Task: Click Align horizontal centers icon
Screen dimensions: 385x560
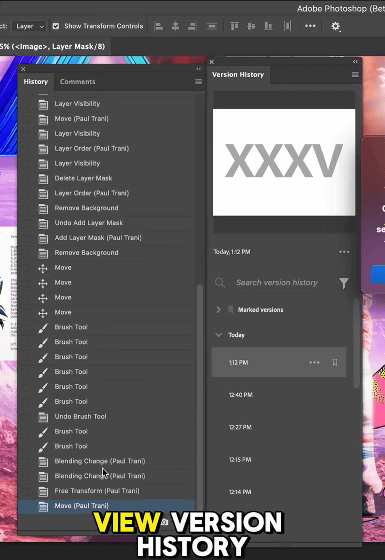Action: 175,26
